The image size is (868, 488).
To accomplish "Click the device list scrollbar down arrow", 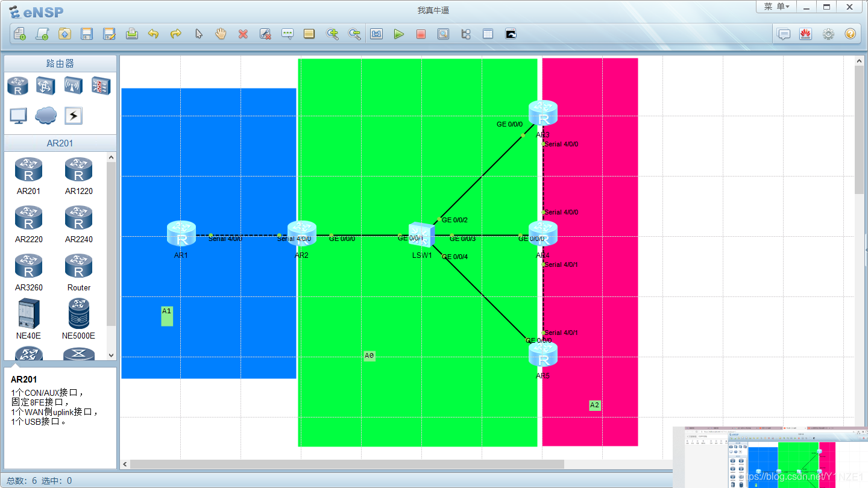I will click(x=111, y=355).
